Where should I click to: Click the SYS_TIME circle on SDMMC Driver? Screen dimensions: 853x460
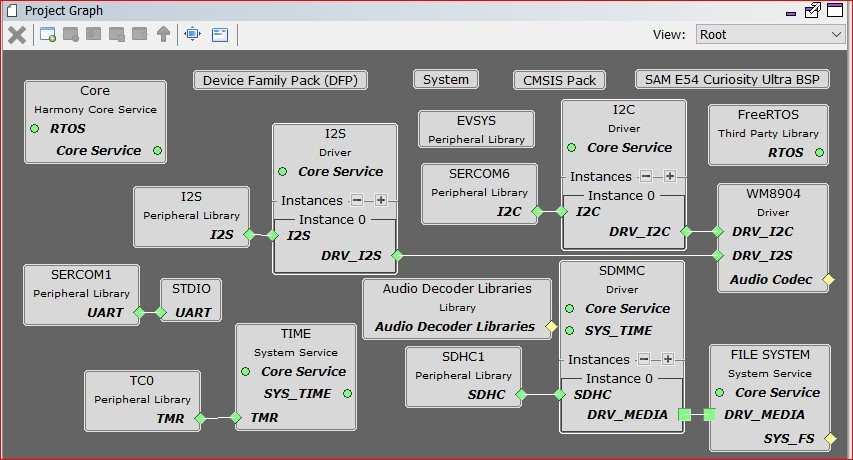[x=570, y=331]
